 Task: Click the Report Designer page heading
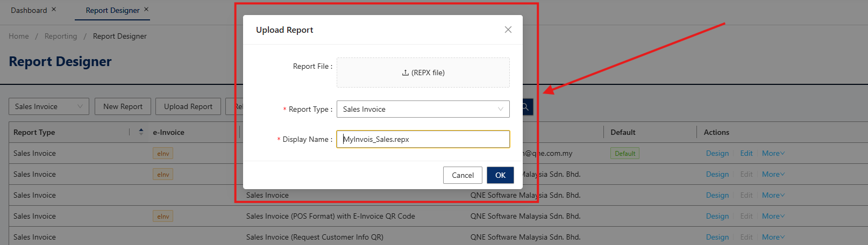click(x=60, y=62)
